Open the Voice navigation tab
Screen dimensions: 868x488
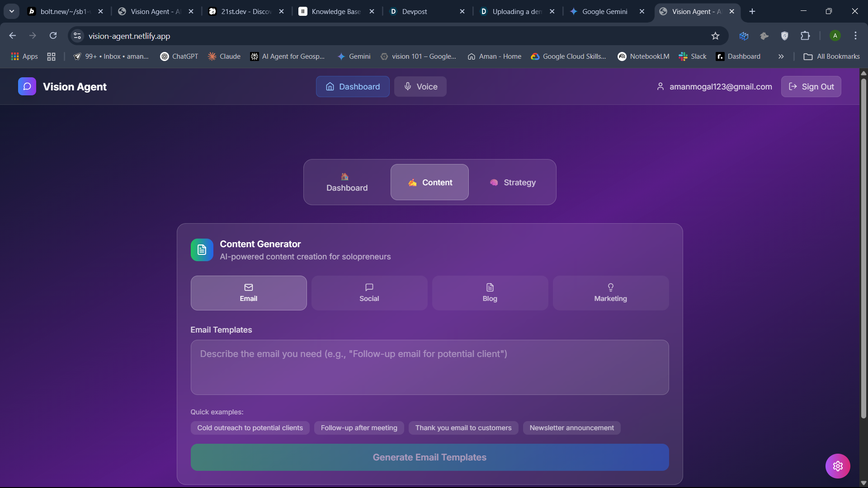pyautogui.click(x=420, y=87)
